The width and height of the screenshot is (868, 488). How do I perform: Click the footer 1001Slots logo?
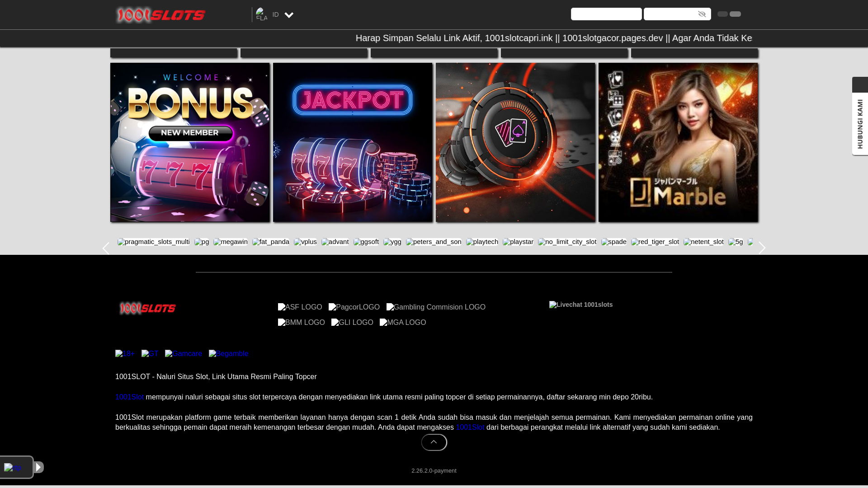[147, 308]
